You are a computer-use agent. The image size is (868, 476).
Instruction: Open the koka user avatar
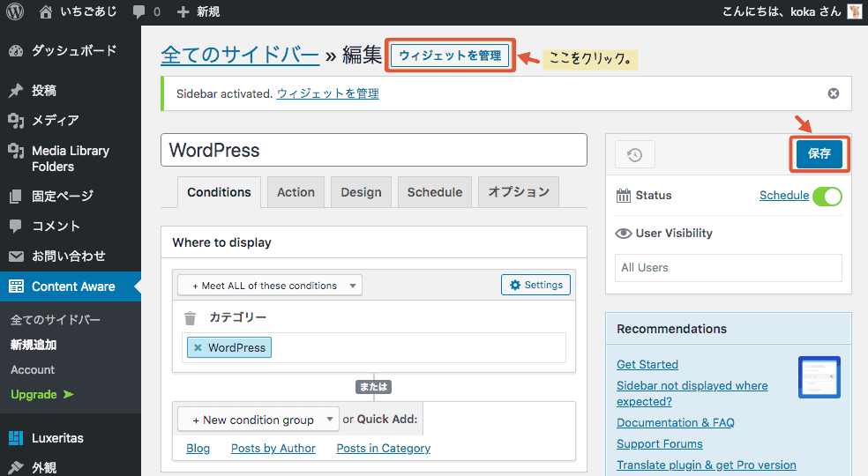(x=855, y=11)
